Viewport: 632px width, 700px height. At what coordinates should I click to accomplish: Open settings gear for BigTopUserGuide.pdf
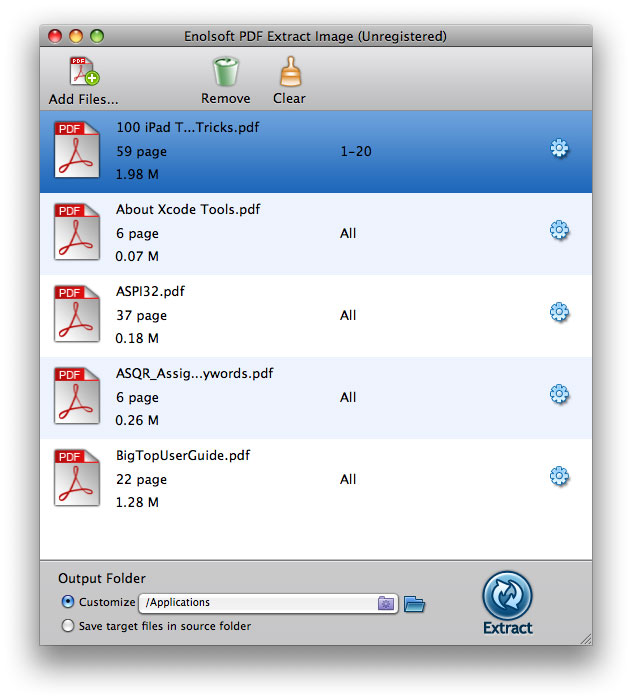pyautogui.click(x=559, y=476)
